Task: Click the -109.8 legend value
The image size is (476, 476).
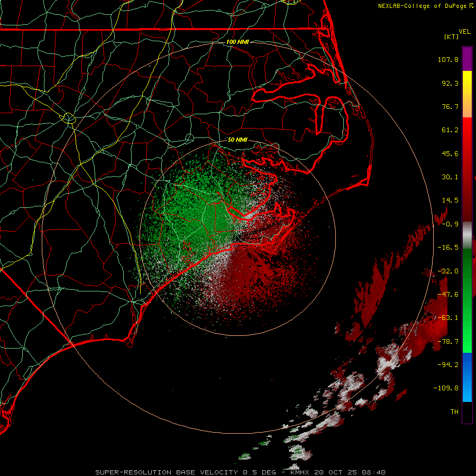Action: coord(446,388)
